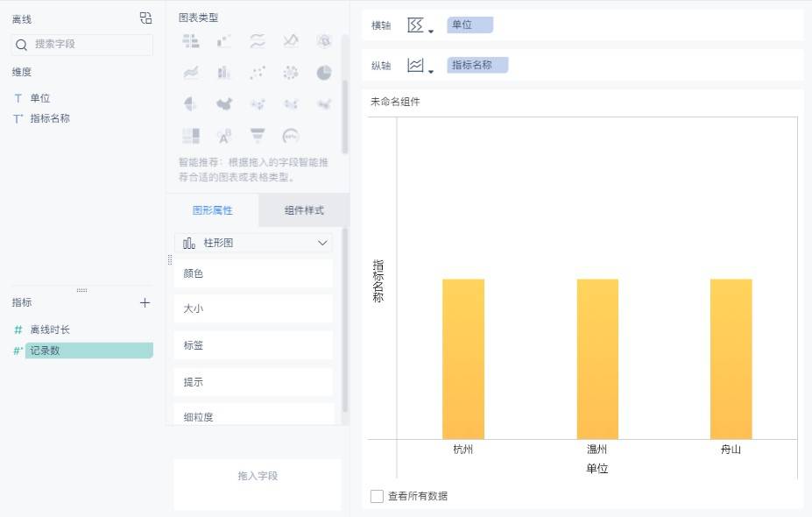Click the plus icon to add an indicator
812x517 pixels.
[145, 302]
